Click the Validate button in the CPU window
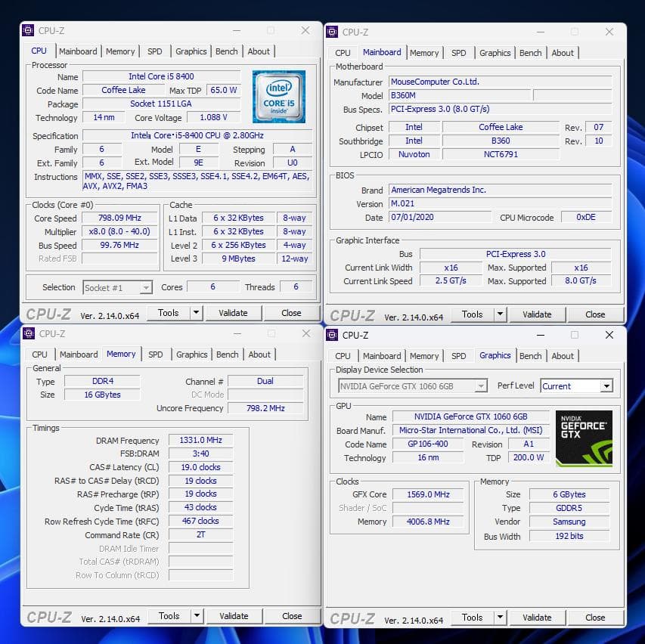This screenshot has height=644, width=645. pos(234,312)
